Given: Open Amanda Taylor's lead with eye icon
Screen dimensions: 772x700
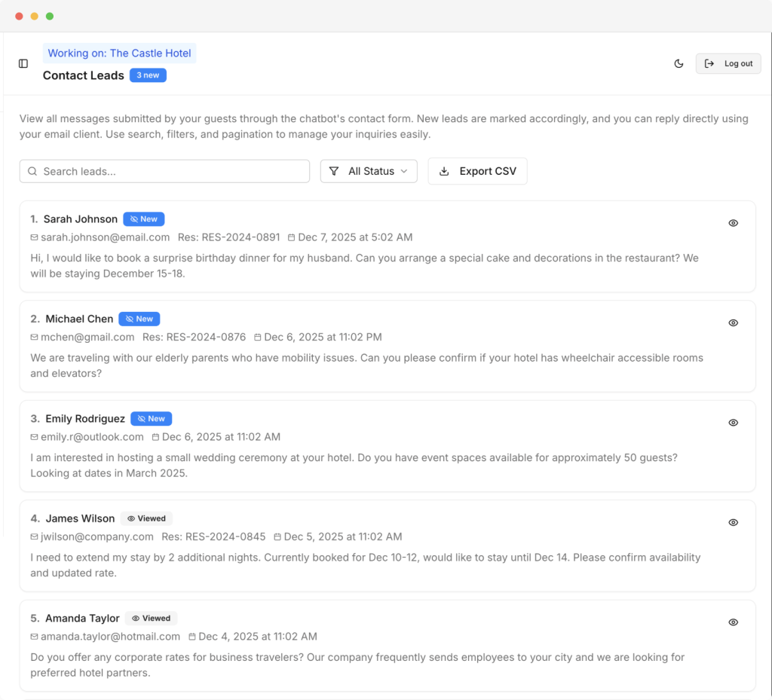Looking at the screenshot, I should coord(733,622).
